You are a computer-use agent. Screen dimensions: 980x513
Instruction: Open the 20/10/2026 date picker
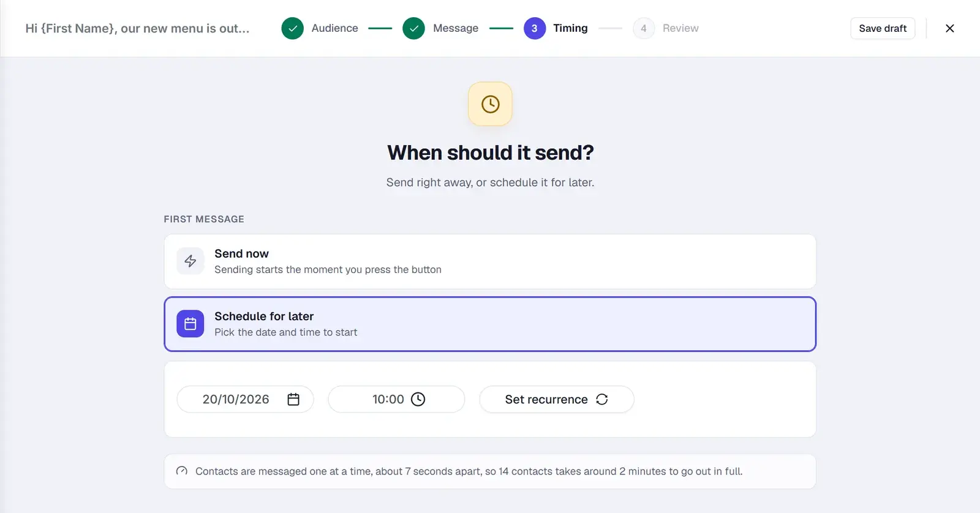point(245,399)
